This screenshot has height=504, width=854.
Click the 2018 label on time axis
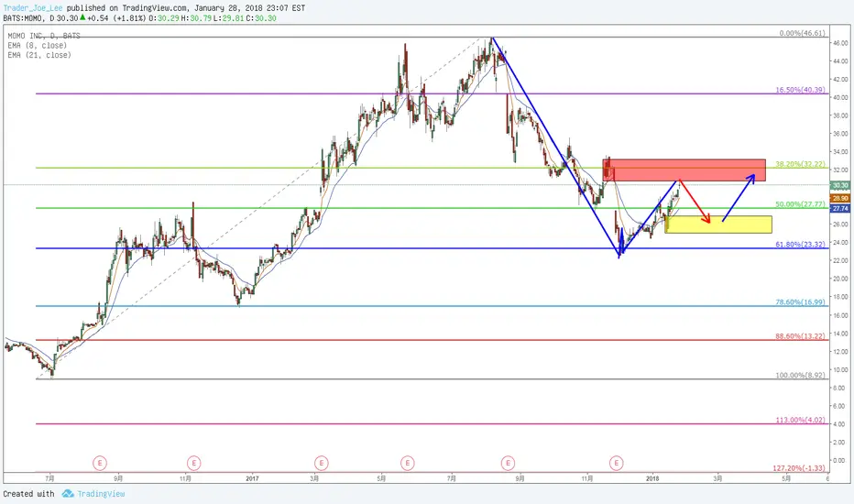pyautogui.click(x=651, y=478)
